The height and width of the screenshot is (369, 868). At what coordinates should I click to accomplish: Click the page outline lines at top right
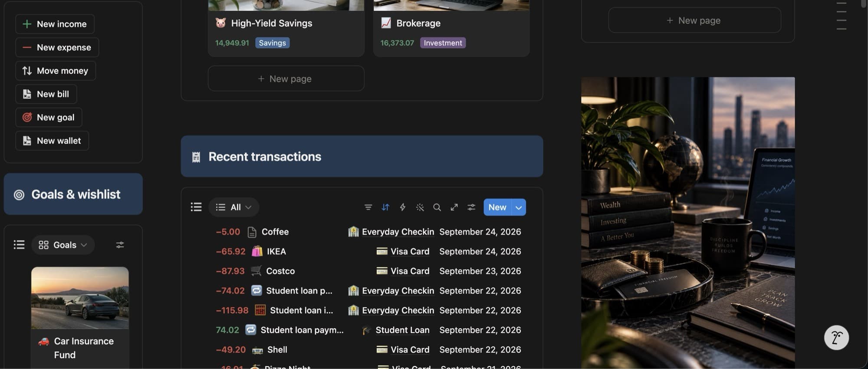[841, 16]
